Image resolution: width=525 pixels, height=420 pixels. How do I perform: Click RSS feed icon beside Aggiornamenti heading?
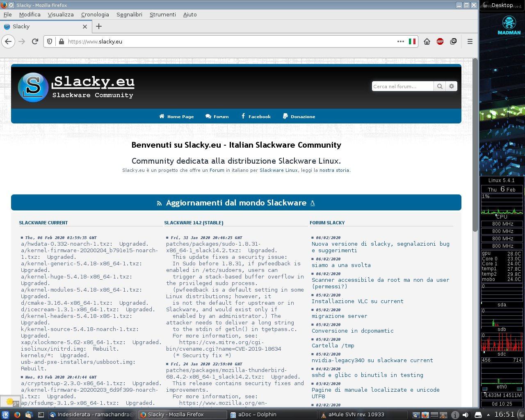click(159, 203)
